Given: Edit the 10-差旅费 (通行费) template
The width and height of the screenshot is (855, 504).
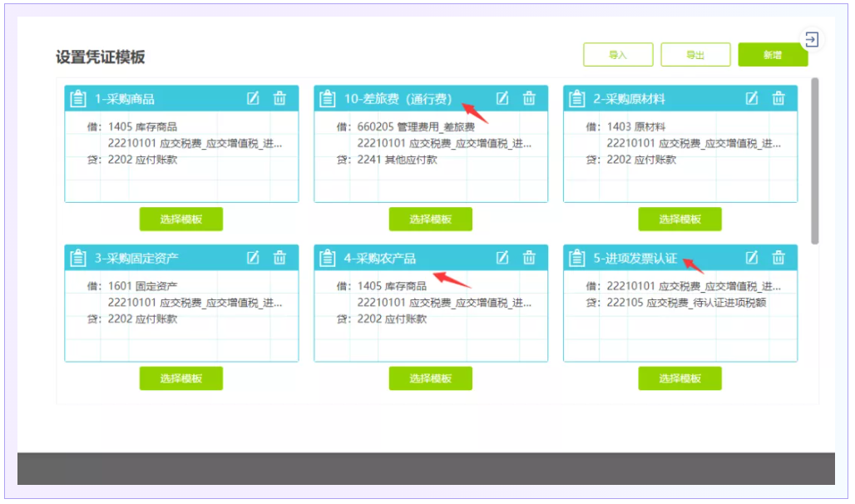Looking at the screenshot, I should 502,98.
